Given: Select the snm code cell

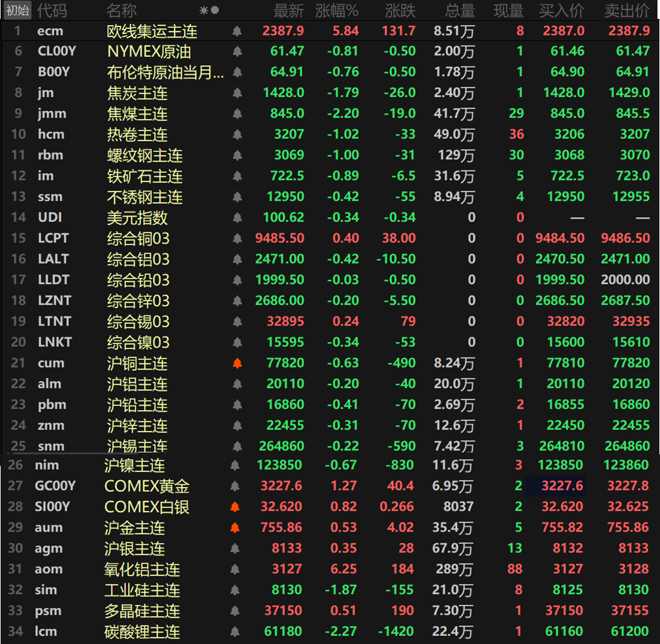Looking at the screenshot, I should 51,446.
